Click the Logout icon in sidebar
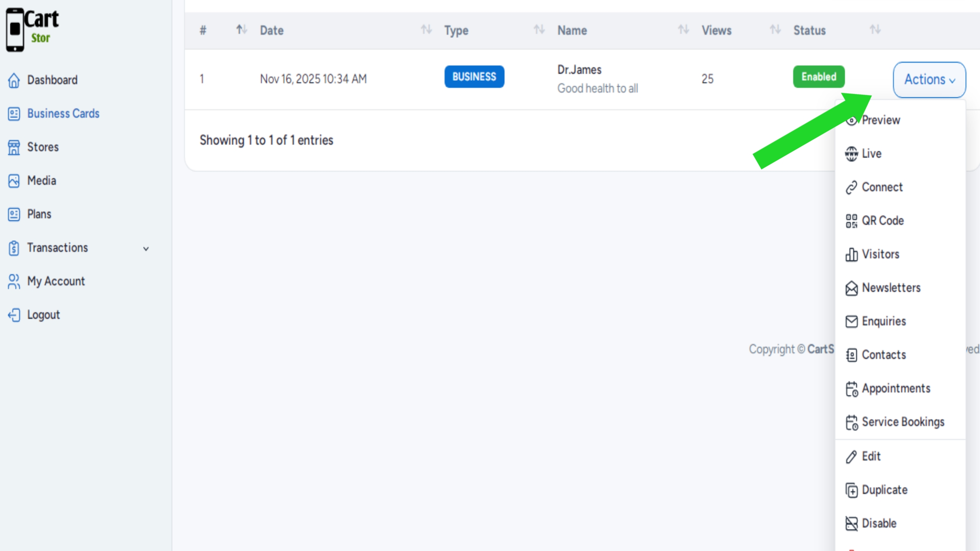Viewport: 980px width, 551px height. click(14, 315)
